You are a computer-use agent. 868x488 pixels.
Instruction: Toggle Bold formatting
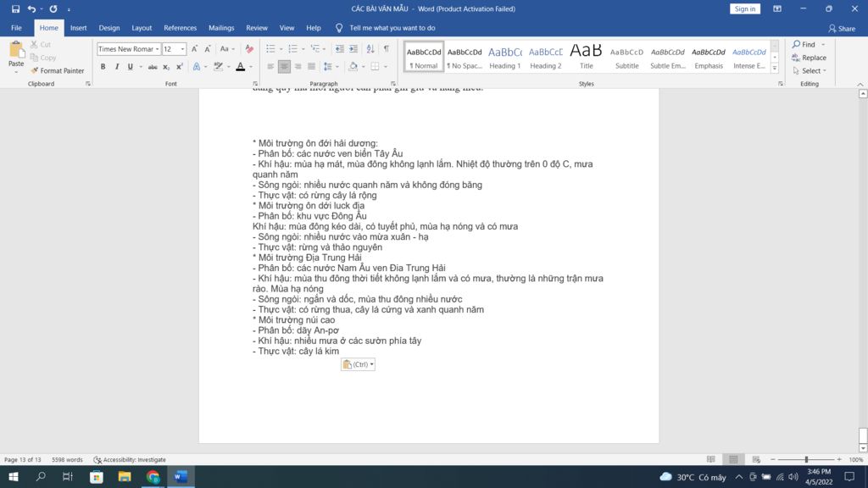pyautogui.click(x=103, y=67)
